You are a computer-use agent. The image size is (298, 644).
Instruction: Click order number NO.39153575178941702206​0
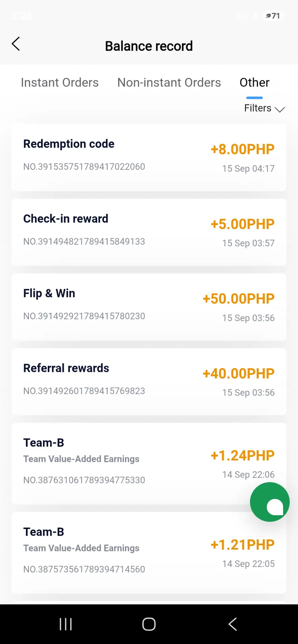click(84, 167)
